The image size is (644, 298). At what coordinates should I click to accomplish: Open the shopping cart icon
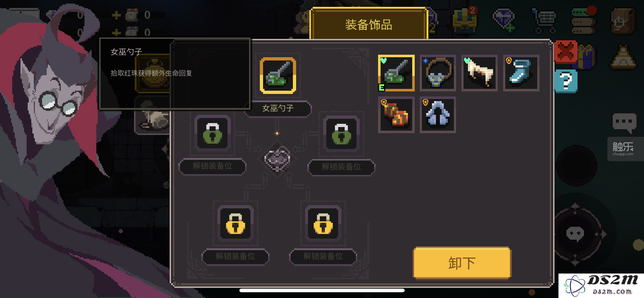[544, 21]
